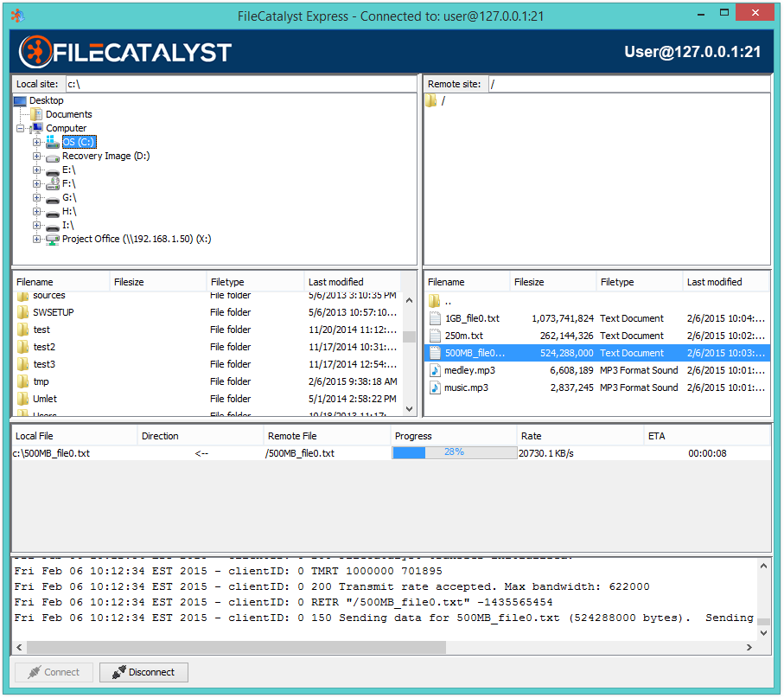This screenshot has height=698, width=784.
Task: Select the test2 folder row
Action: click(207, 347)
